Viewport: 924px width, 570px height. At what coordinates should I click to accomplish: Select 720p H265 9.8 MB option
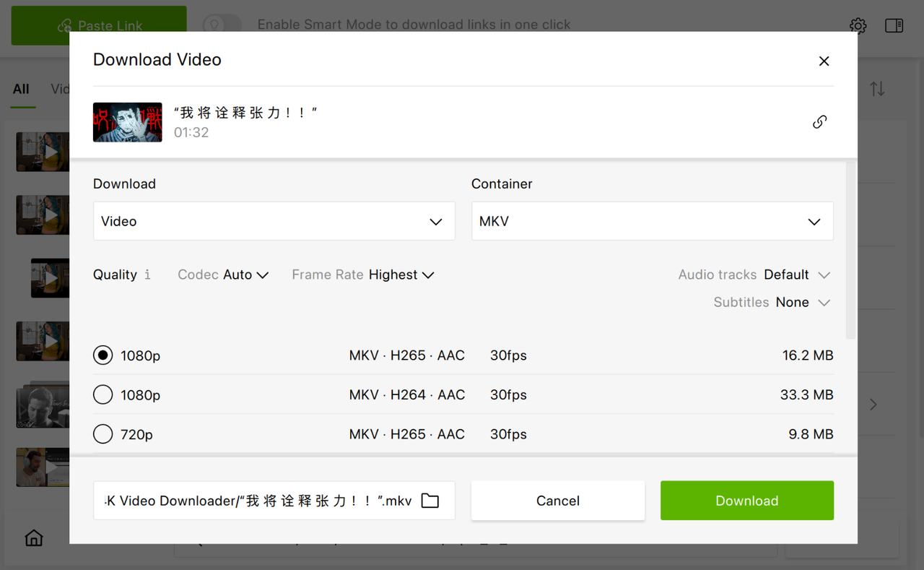(103, 434)
